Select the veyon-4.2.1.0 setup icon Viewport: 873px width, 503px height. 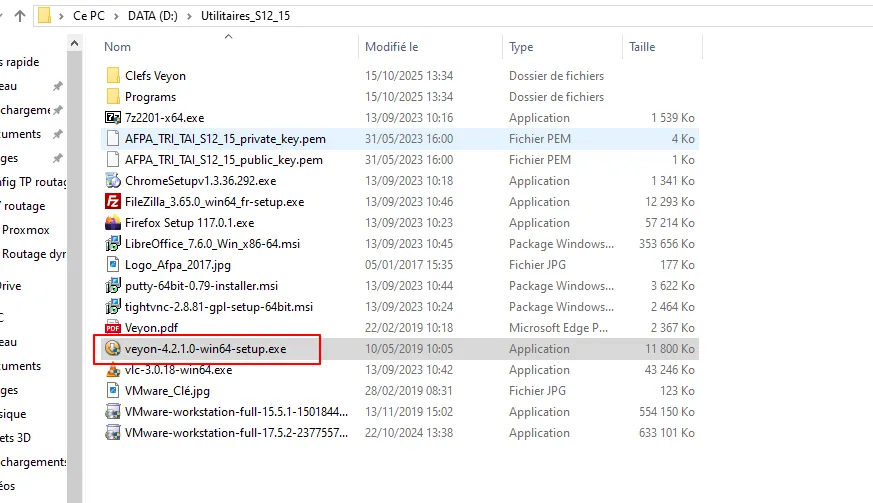coord(113,349)
